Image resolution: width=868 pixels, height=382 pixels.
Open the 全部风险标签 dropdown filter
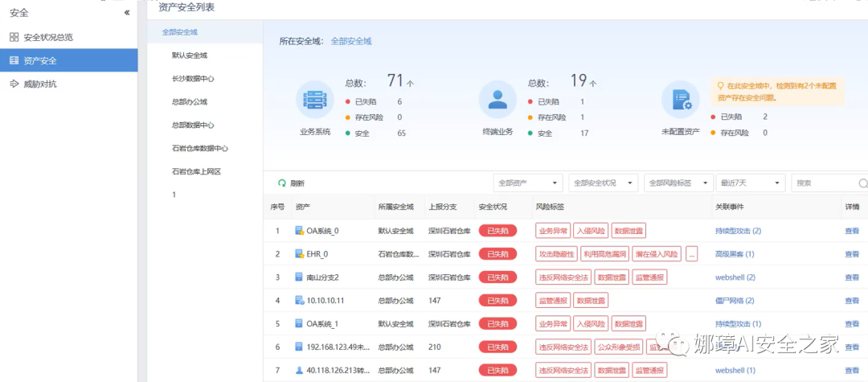(x=678, y=183)
